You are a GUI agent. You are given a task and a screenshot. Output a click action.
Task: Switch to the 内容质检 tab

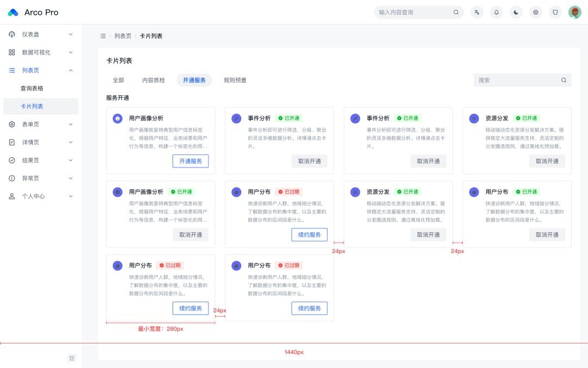tap(154, 80)
